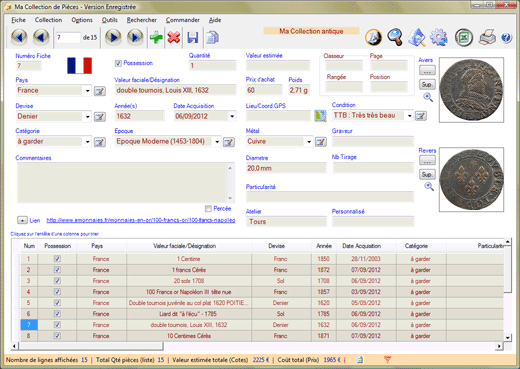The width and height of the screenshot is (520, 369).
Task: Toggle possession checkbox for row 5
Action: point(57,303)
